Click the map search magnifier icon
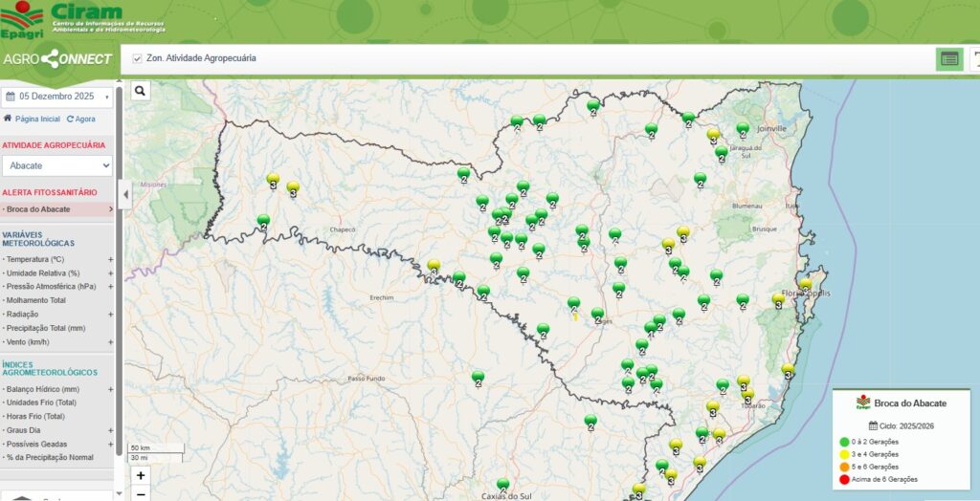 click(140, 91)
